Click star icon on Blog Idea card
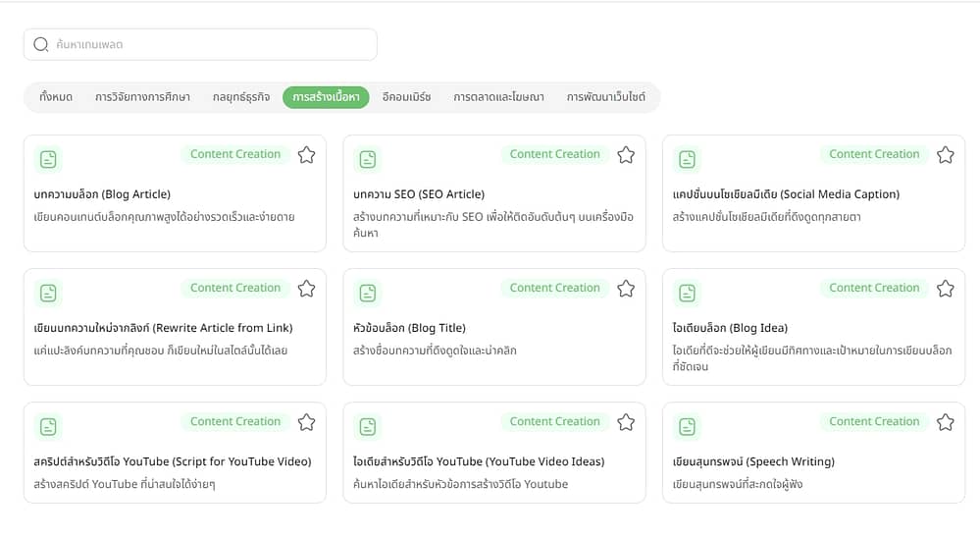Image resolution: width=980 pixels, height=538 pixels. [x=945, y=289]
